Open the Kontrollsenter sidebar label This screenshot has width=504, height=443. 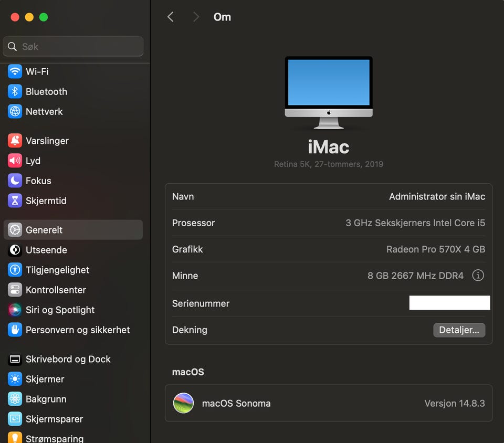tap(56, 290)
